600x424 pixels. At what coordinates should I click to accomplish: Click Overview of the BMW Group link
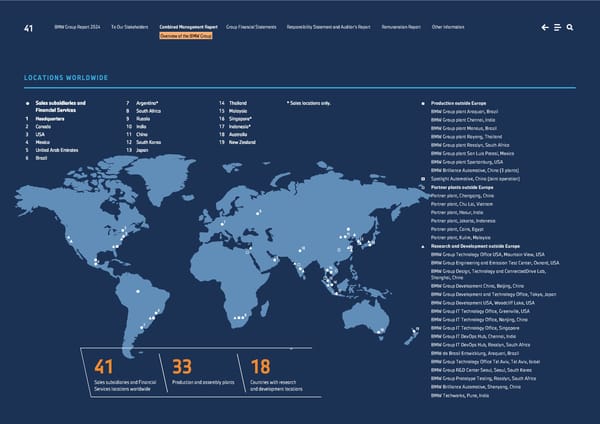click(188, 35)
